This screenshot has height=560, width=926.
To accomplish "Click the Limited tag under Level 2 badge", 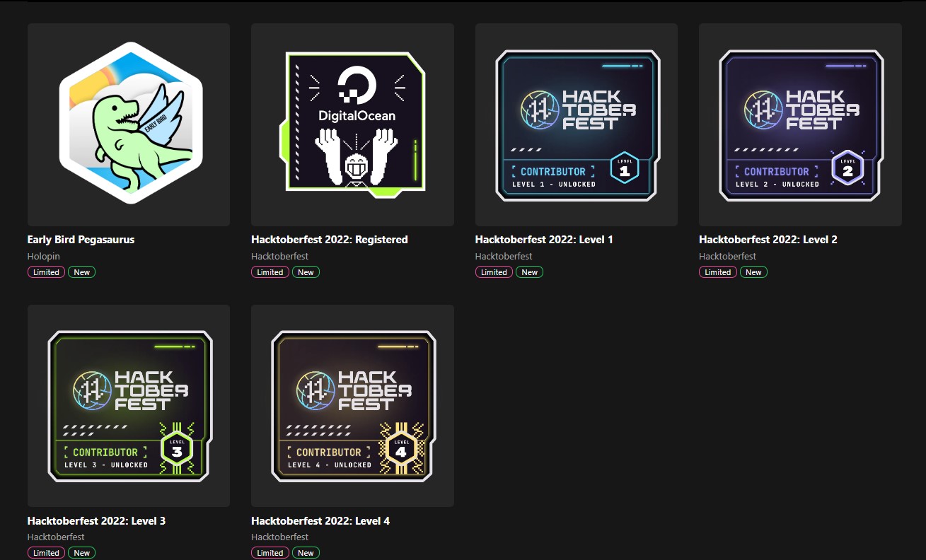I will (717, 272).
